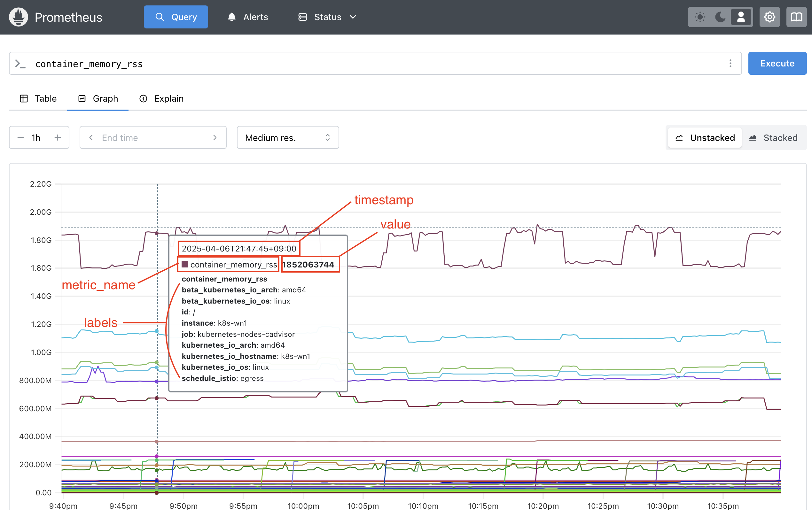Move end time forward with right chevron
The width and height of the screenshot is (812, 510).
tap(215, 137)
